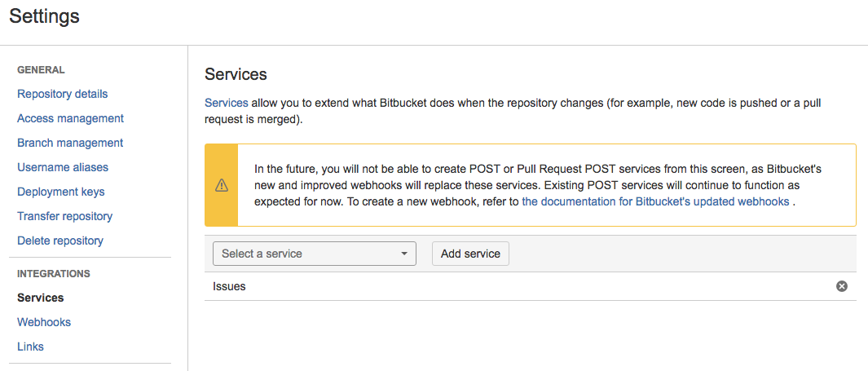The height and width of the screenshot is (371, 868).
Task: Click the GENERAL section heading
Action: click(41, 70)
